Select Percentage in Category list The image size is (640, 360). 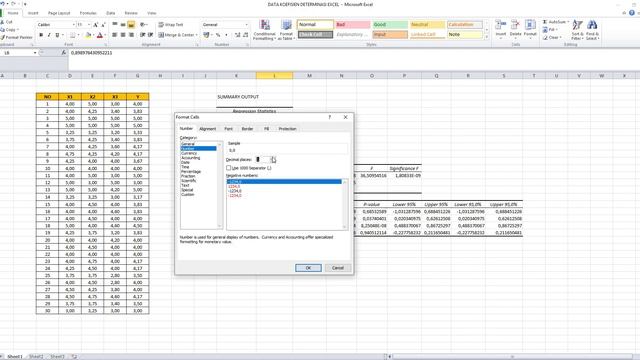(191, 171)
